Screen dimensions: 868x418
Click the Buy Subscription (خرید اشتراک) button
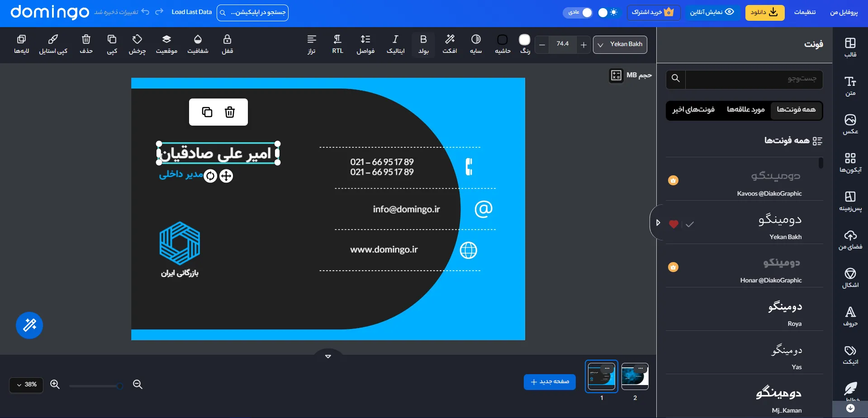click(x=653, y=12)
